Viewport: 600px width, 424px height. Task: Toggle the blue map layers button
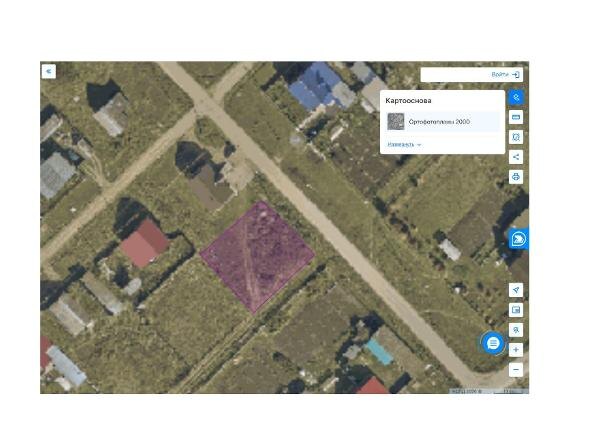(x=516, y=97)
